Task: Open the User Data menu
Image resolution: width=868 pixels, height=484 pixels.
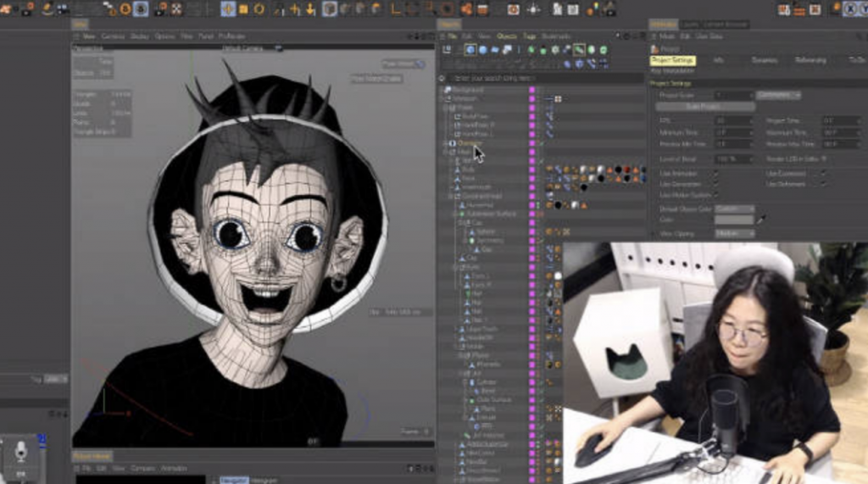Action: (x=709, y=36)
